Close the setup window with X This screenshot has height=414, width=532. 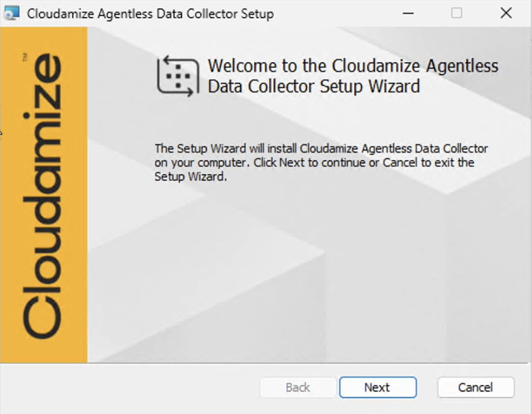pyautogui.click(x=506, y=13)
